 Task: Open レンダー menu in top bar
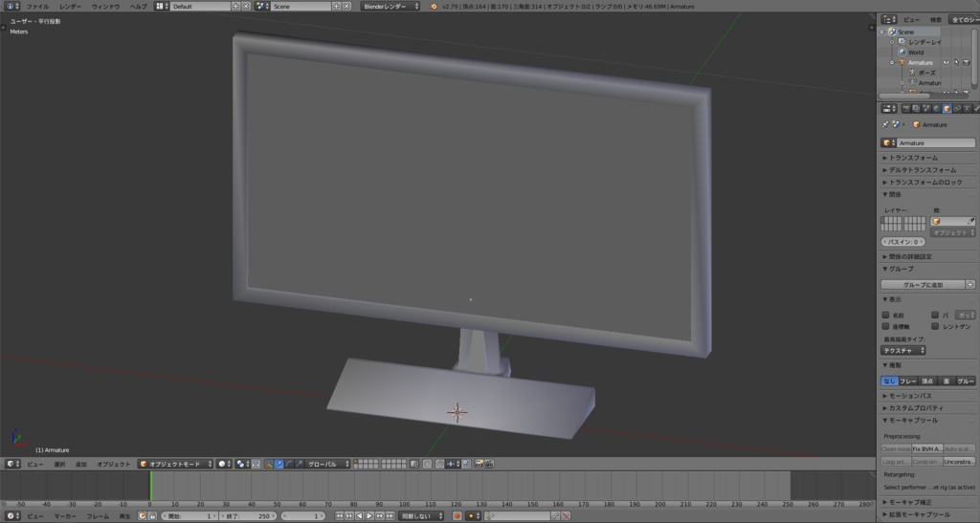70,7
